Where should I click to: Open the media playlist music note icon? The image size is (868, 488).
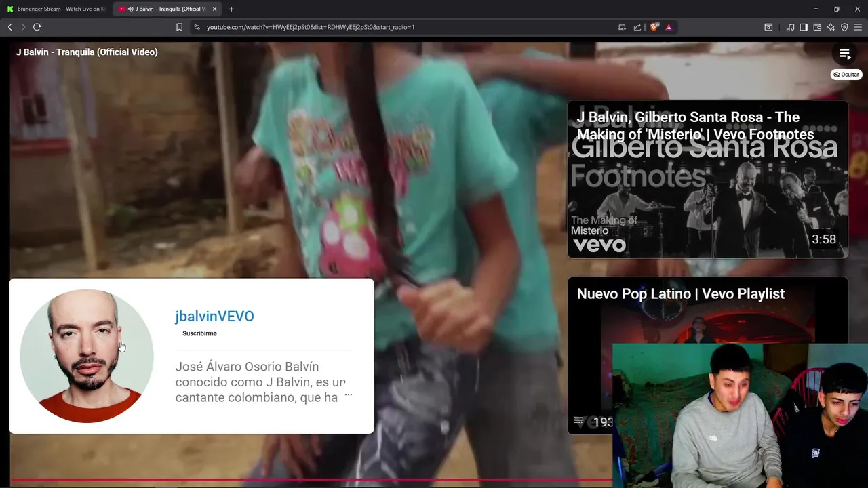tap(790, 27)
